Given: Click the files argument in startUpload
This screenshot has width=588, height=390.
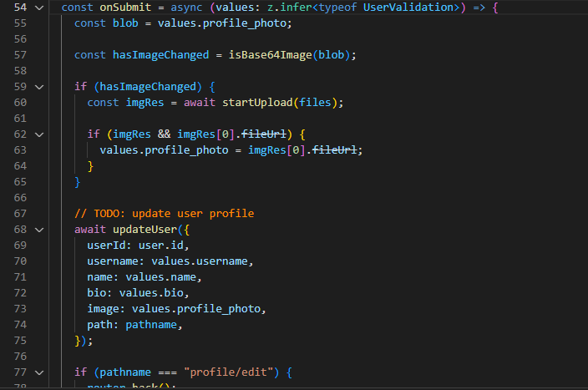Looking at the screenshot, I should [315, 103].
